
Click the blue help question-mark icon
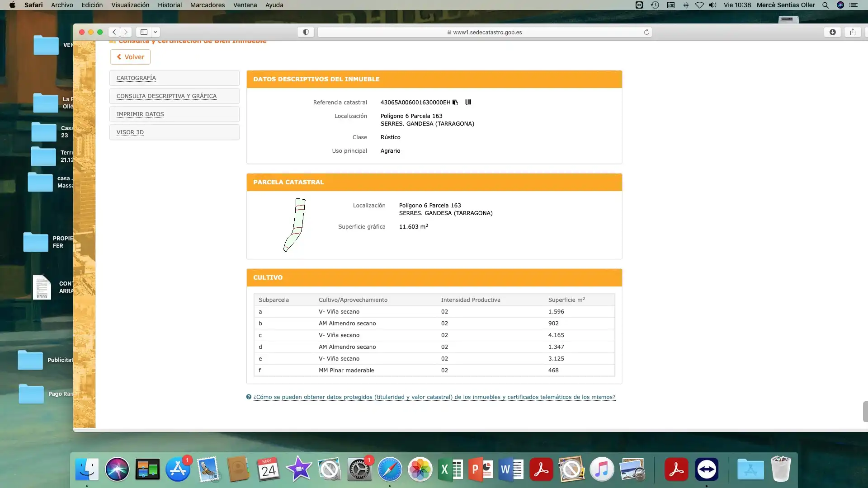pos(249,397)
